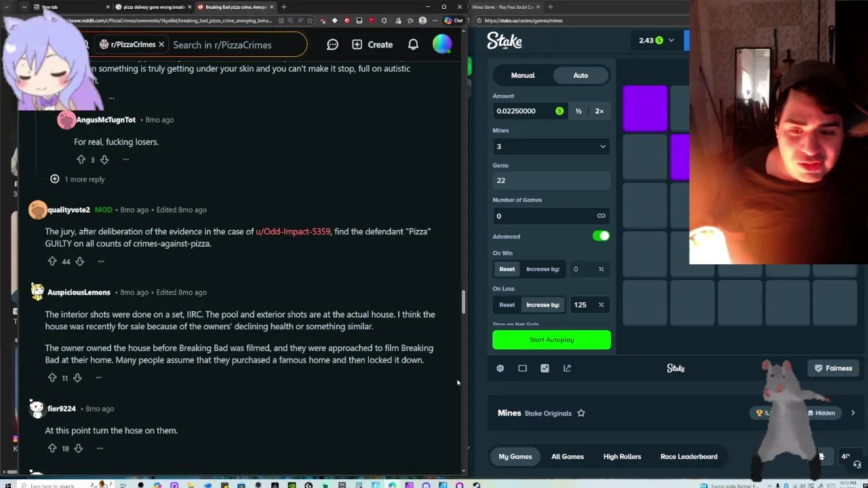
Task: Open fier9224's profile
Action: point(62,409)
